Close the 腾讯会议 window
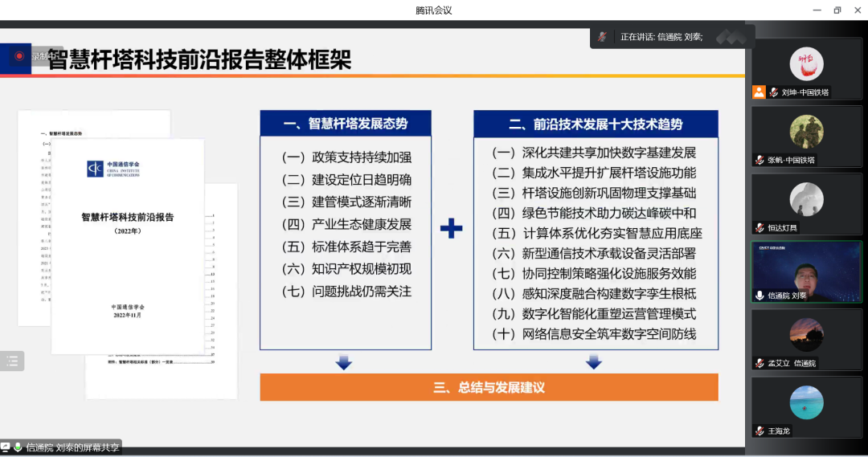Image resolution: width=868 pixels, height=457 pixels. tap(858, 10)
